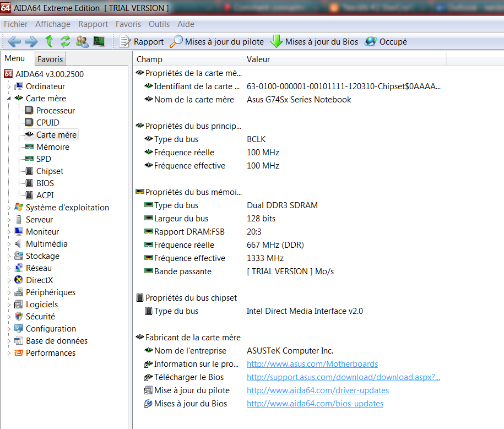Click Mises à jour du Bios toolbar button
504x429 pixels.
pos(314,41)
